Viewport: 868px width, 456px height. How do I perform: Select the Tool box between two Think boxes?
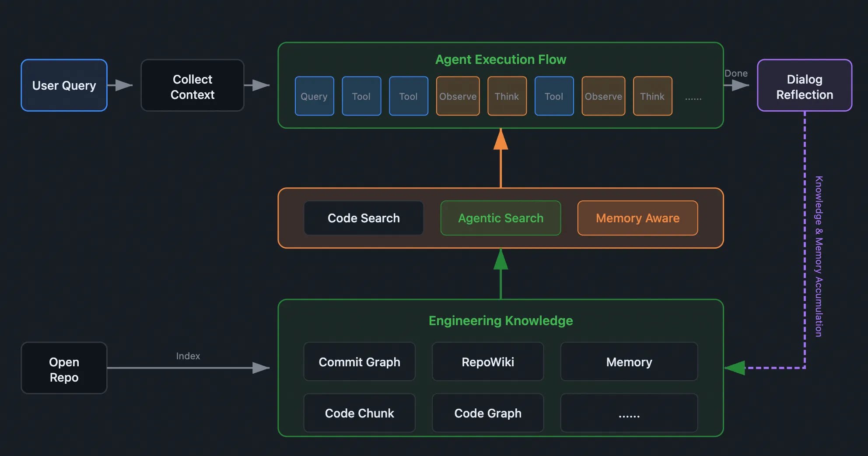click(554, 96)
